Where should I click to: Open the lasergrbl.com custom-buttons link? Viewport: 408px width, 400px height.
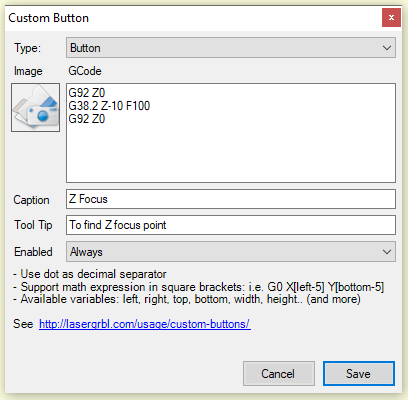145,324
